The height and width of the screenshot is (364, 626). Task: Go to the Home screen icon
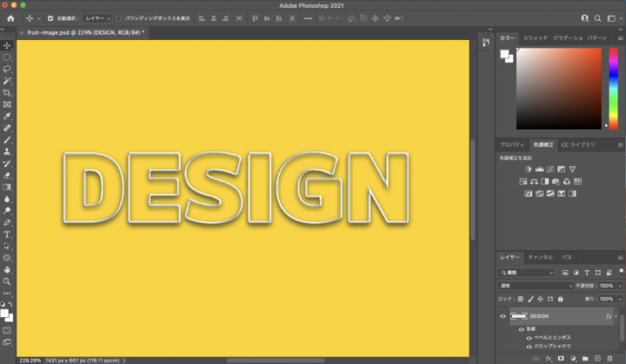(10, 18)
